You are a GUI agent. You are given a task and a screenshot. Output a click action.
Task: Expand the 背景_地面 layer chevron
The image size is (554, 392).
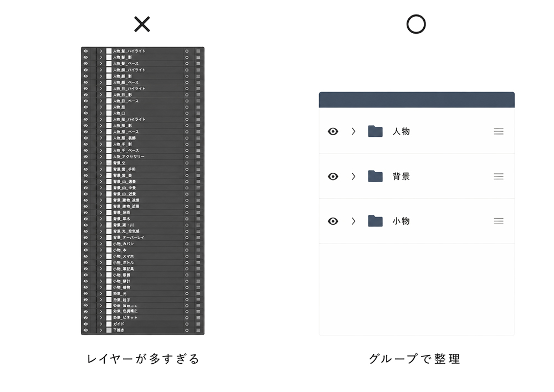coord(101,213)
